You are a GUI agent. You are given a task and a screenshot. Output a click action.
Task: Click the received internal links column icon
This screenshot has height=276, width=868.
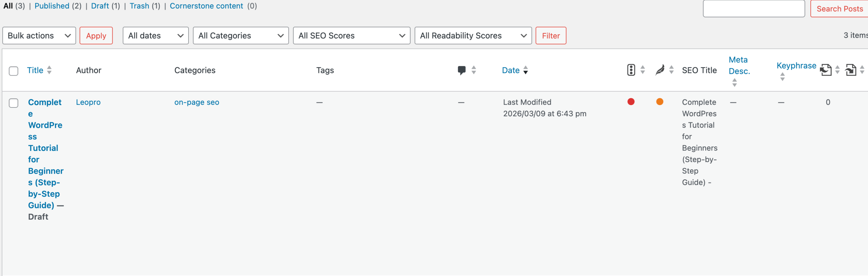point(852,70)
